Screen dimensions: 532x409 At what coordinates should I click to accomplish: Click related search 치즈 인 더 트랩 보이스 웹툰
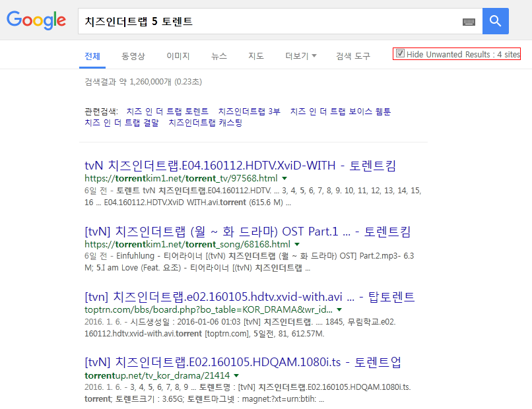point(341,111)
